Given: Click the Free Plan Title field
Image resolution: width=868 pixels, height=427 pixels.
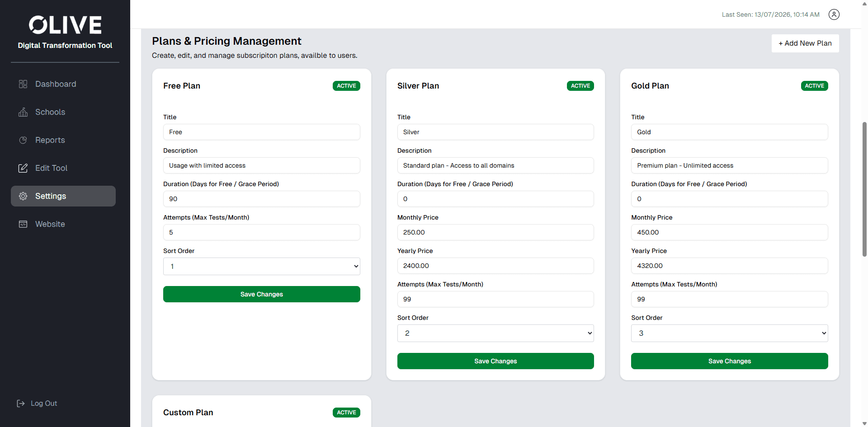Looking at the screenshot, I should tap(262, 132).
